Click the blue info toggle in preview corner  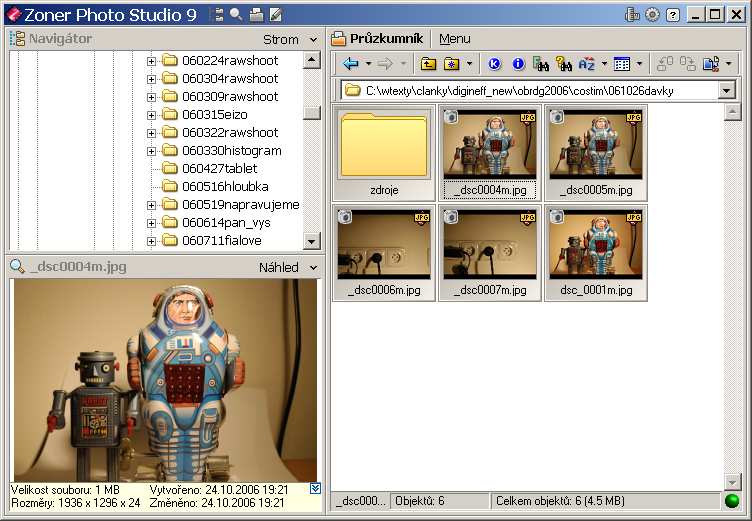pyautogui.click(x=315, y=488)
